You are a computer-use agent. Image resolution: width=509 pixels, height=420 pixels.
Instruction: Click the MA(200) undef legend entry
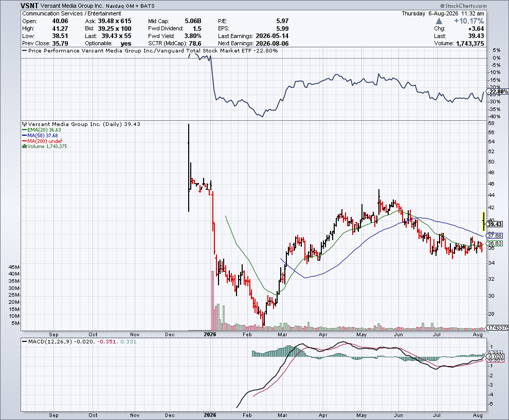(42, 141)
